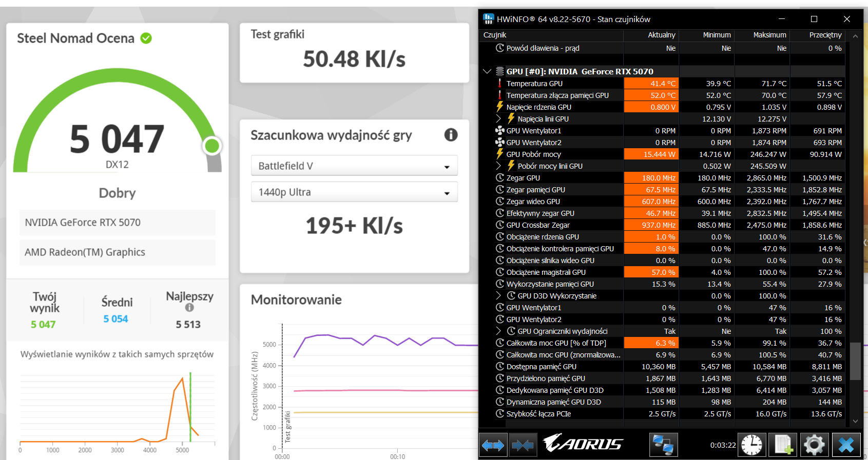Screen dimensions: 868x460
Task: Click the collapse columns inward arrows button
Action: [523, 445]
